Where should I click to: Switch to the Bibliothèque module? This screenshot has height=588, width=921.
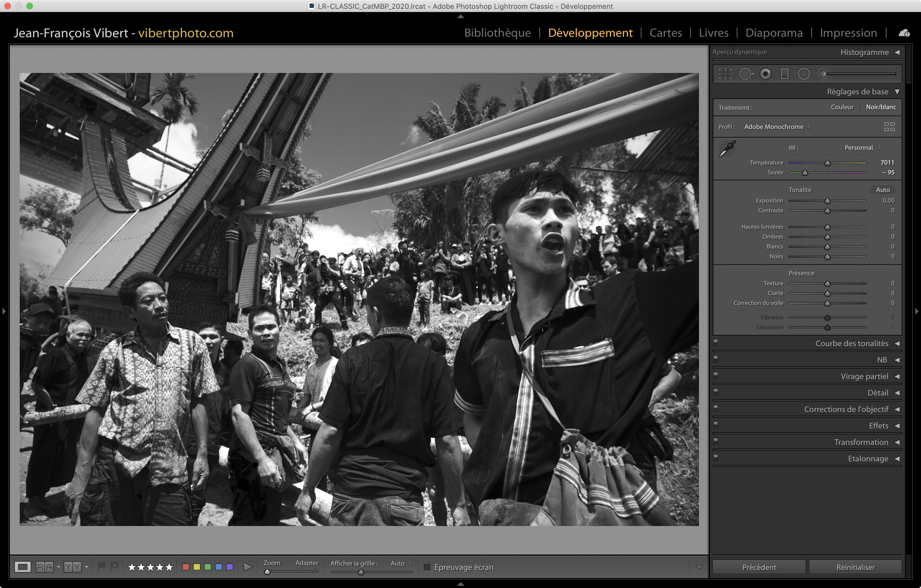(x=497, y=33)
